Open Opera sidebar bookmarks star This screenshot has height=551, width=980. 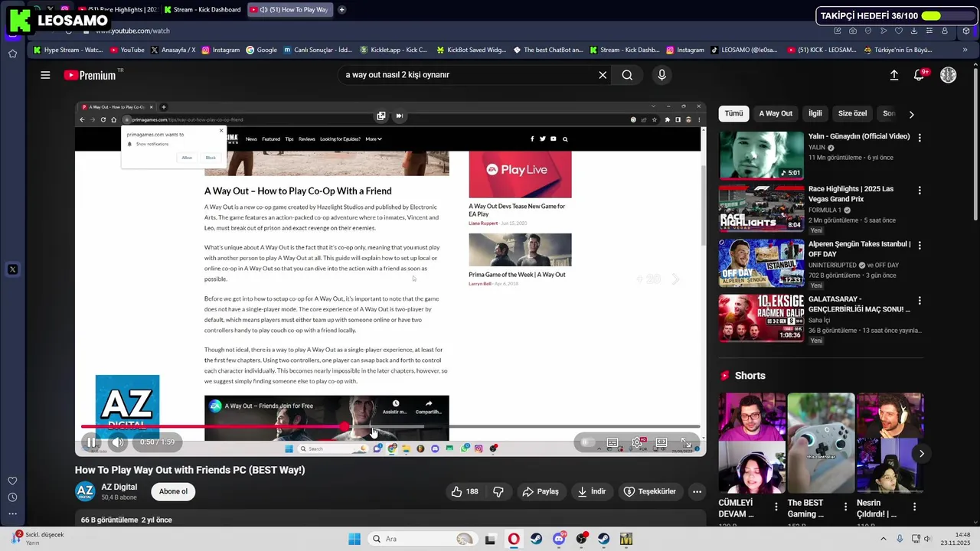pyautogui.click(x=12, y=54)
